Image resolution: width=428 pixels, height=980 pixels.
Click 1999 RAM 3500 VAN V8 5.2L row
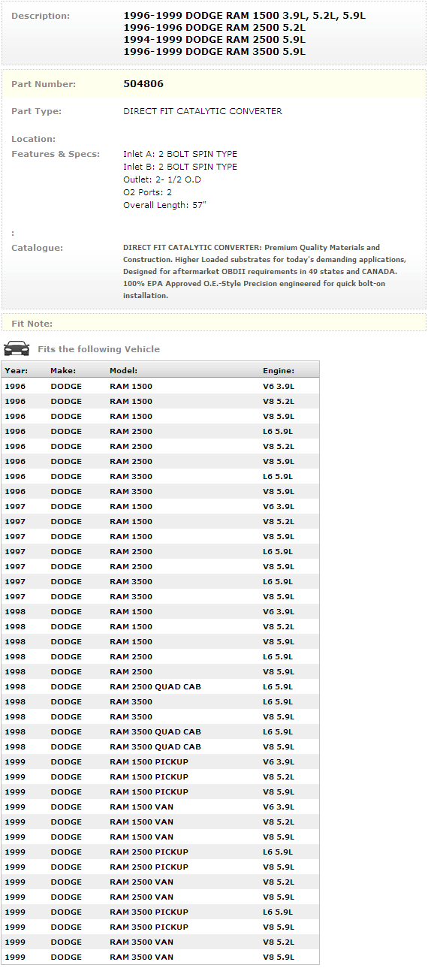tap(160, 942)
